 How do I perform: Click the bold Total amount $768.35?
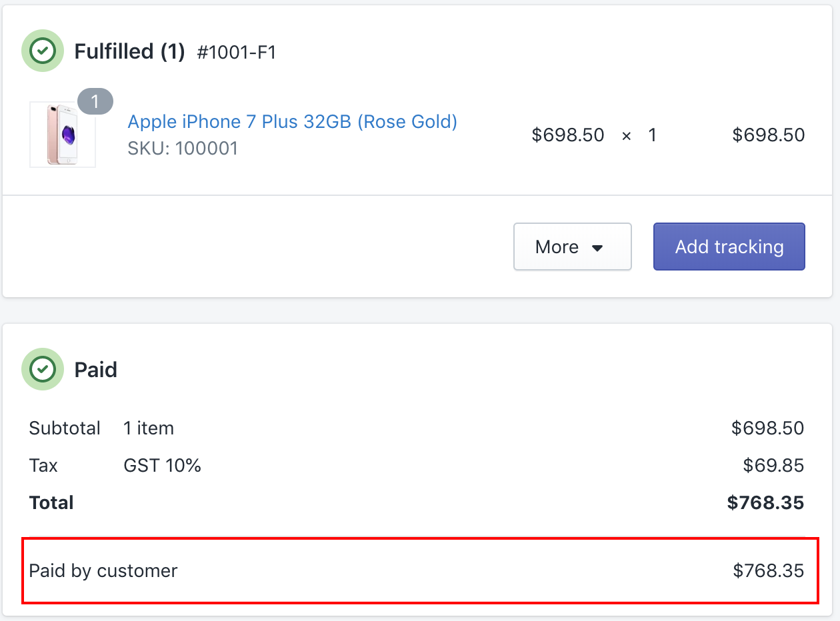click(766, 502)
